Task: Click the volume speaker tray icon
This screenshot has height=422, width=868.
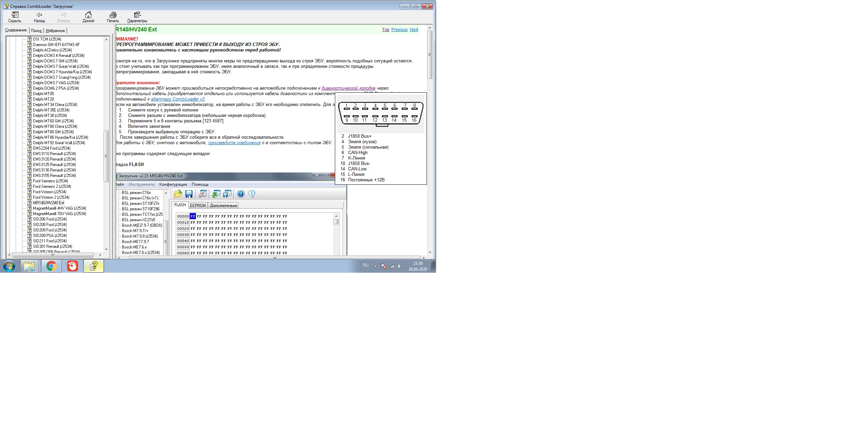Action: pyautogui.click(x=400, y=266)
